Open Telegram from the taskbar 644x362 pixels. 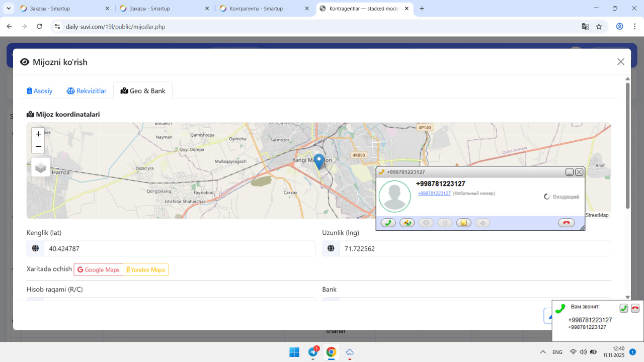pos(312,352)
